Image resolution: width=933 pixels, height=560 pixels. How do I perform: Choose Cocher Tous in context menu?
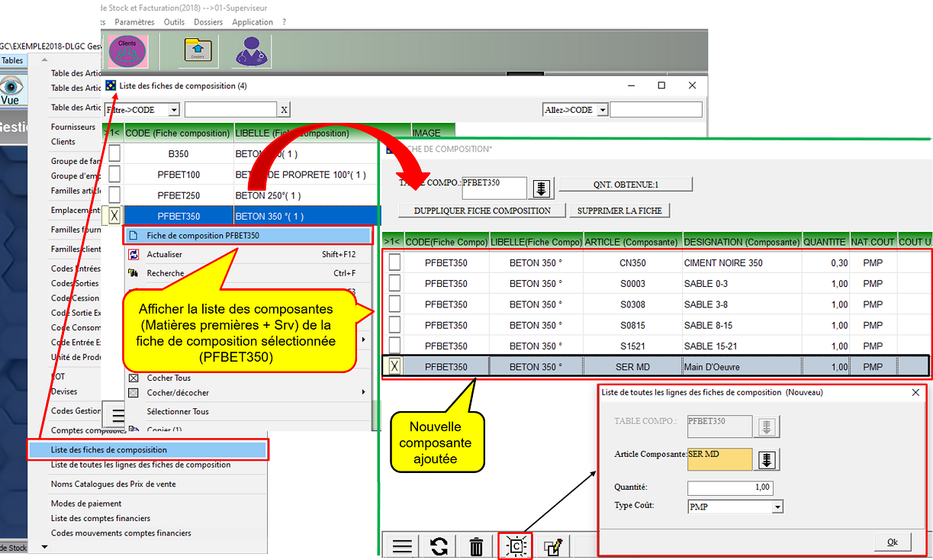169,378
